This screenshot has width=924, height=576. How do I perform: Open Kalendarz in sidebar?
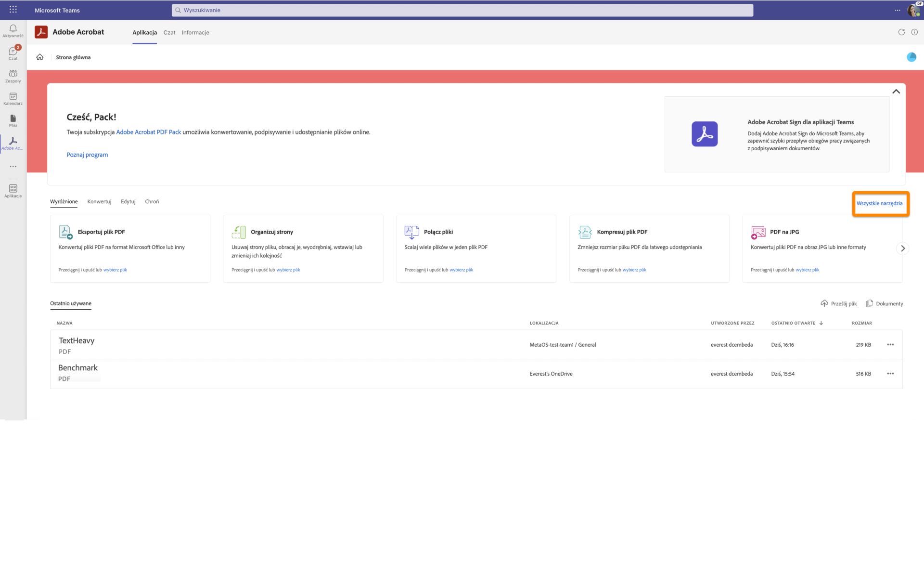coord(13,99)
